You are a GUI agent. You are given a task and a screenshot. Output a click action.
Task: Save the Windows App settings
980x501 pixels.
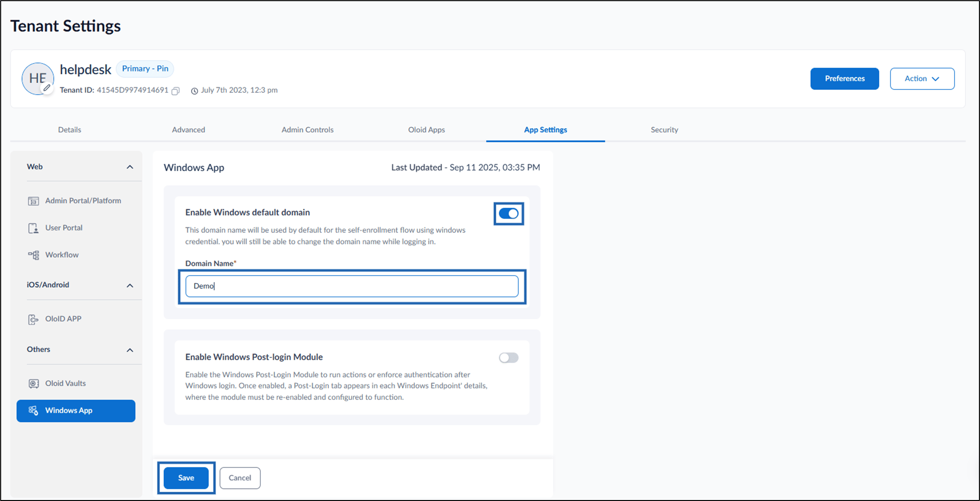[x=186, y=478]
